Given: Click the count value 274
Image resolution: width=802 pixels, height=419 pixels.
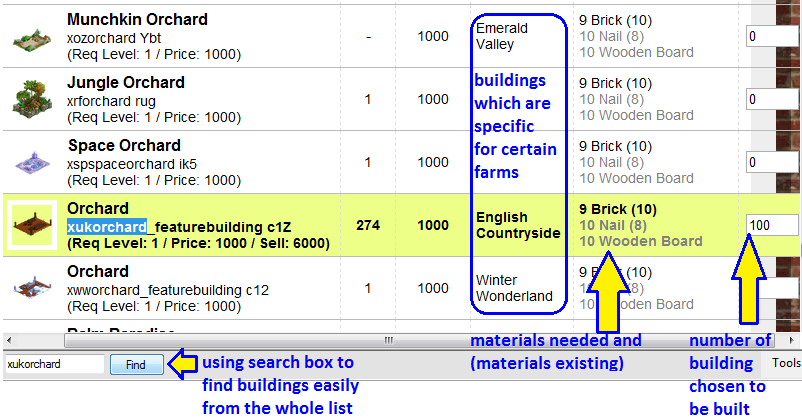Looking at the screenshot, I should tap(368, 225).
